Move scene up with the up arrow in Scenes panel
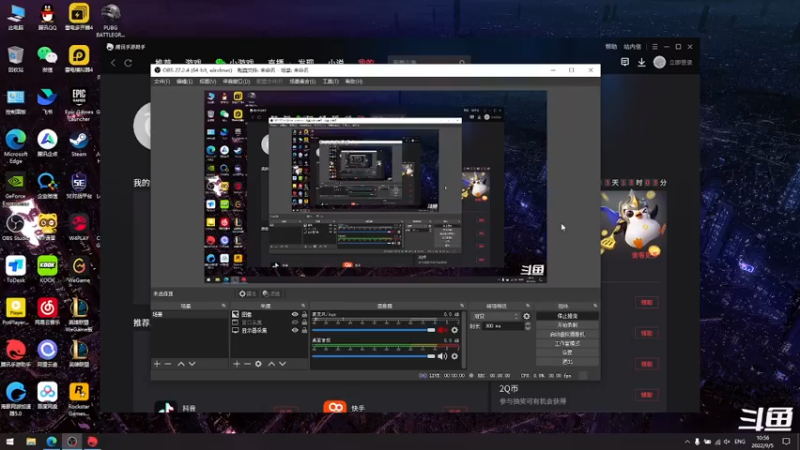800x450 pixels. 181,364
